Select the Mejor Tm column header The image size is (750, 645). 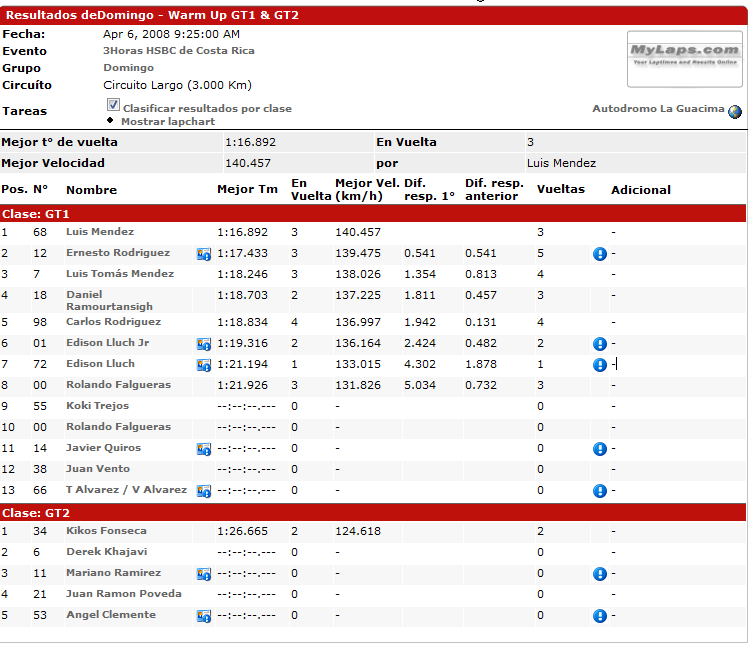pos(247,190)
